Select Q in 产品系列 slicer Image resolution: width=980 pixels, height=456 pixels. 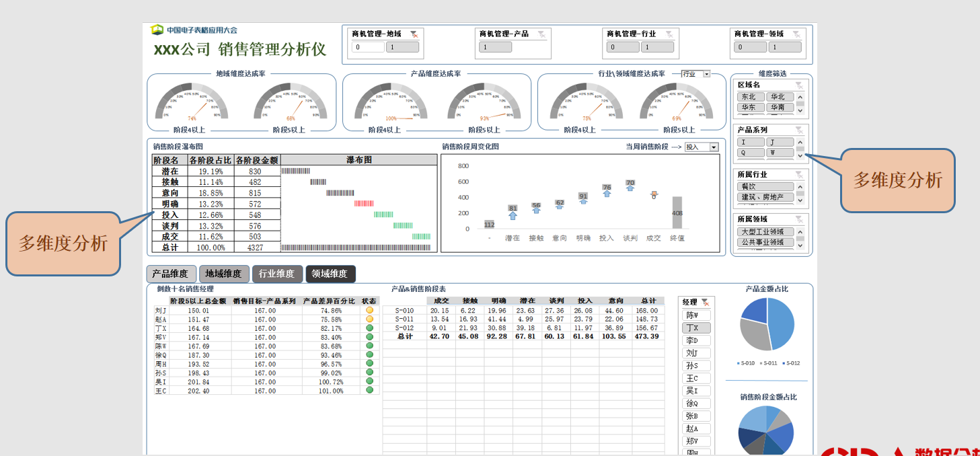tap(751, 152)
